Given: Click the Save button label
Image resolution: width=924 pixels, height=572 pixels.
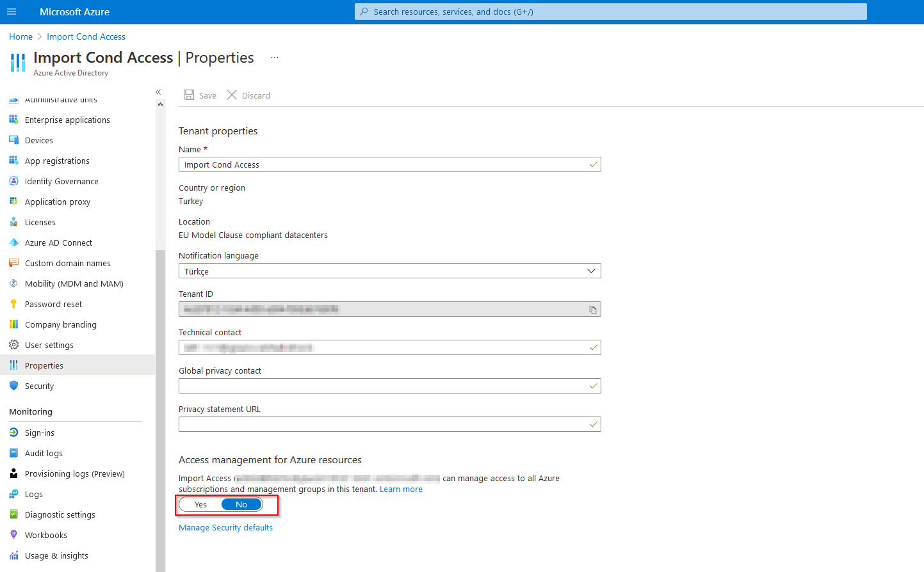Looking at the screenshot, I should (207, 95).
